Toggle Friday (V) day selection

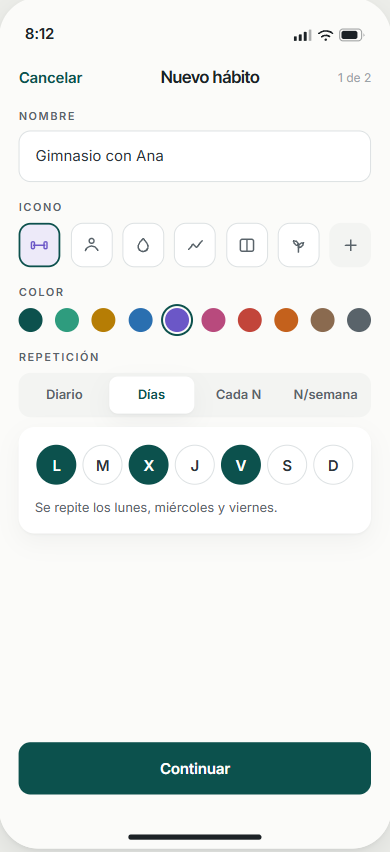(x=241, y=465)
